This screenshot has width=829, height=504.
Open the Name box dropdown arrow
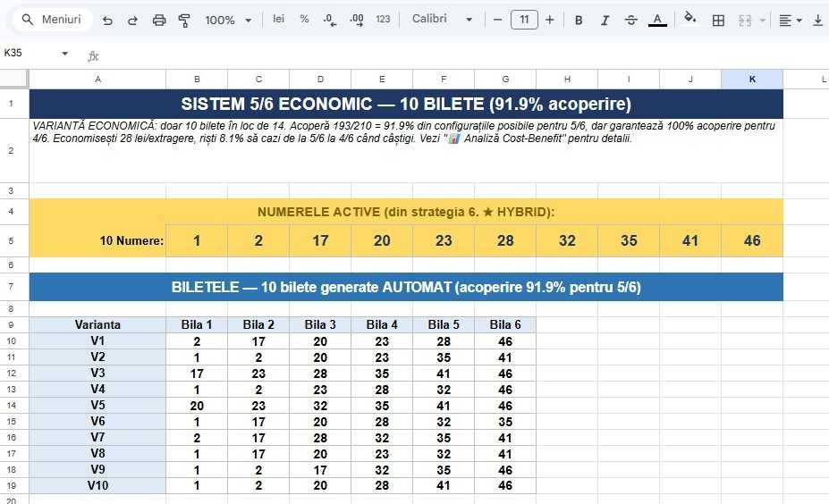coord(64,54)
